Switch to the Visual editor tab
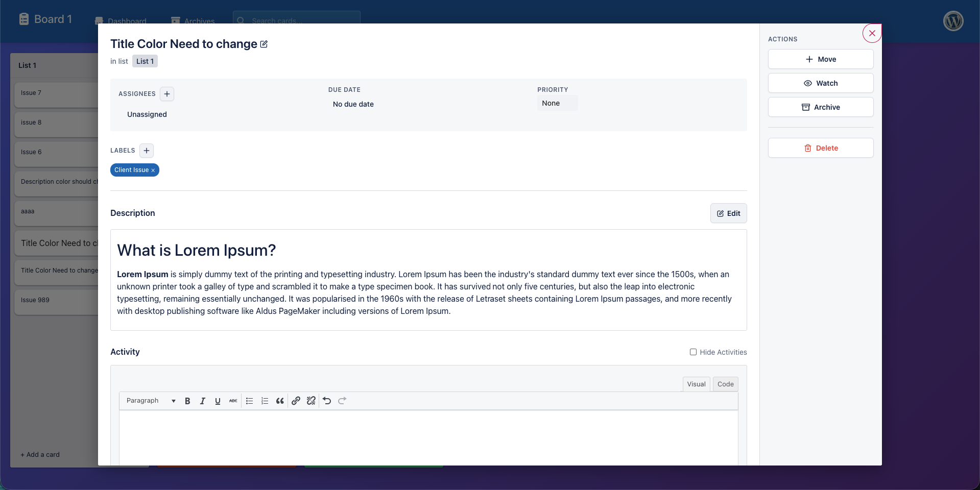Screen dimensions: 980x490 coord(696,384)
